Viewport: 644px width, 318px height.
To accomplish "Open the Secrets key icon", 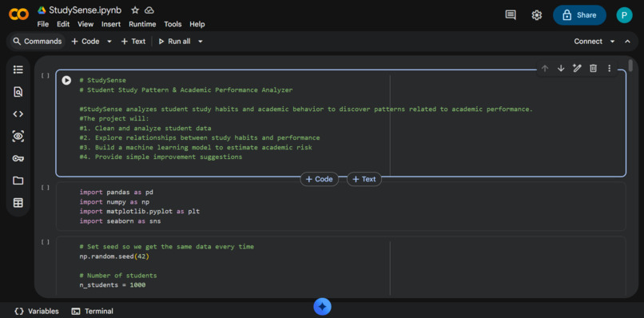I will pyautogui.click(x=18, y=158).
